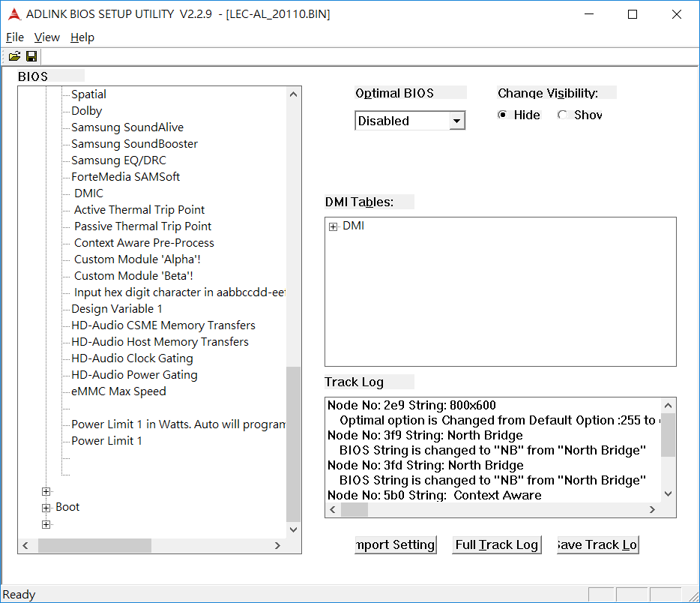Click log line 'Node No: 5b0 String: Context Aware'

coord(435,495)
